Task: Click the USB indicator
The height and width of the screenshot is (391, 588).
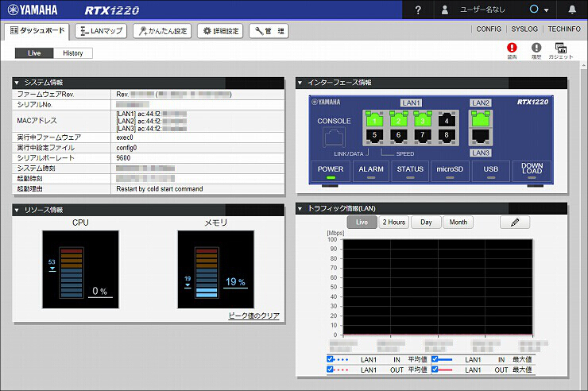Action: (491, 172)
